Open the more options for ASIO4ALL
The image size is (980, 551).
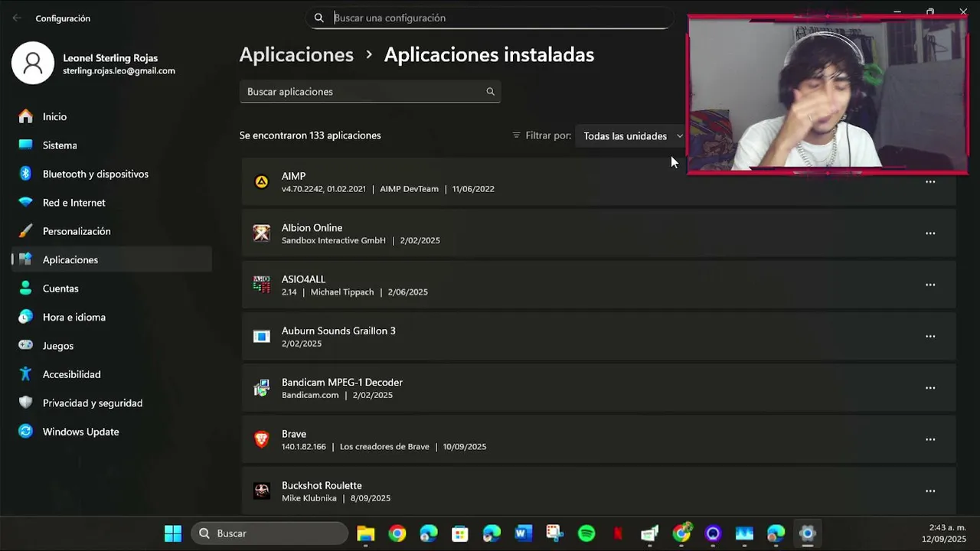coord(930,285)
